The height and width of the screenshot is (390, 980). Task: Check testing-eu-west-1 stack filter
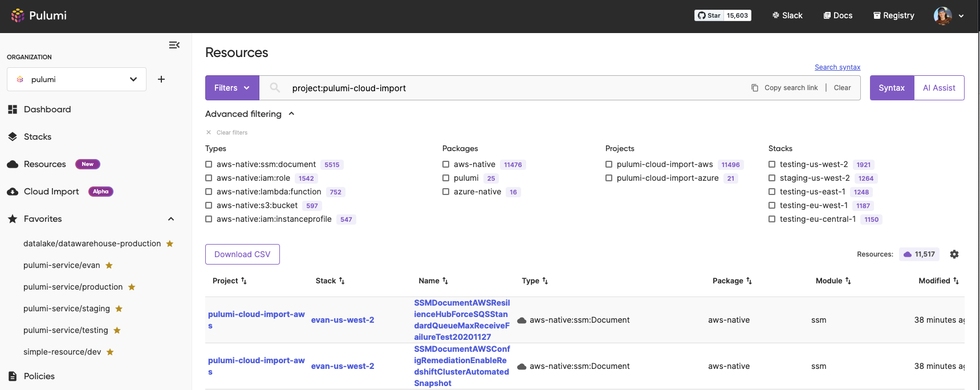point(772,205)
